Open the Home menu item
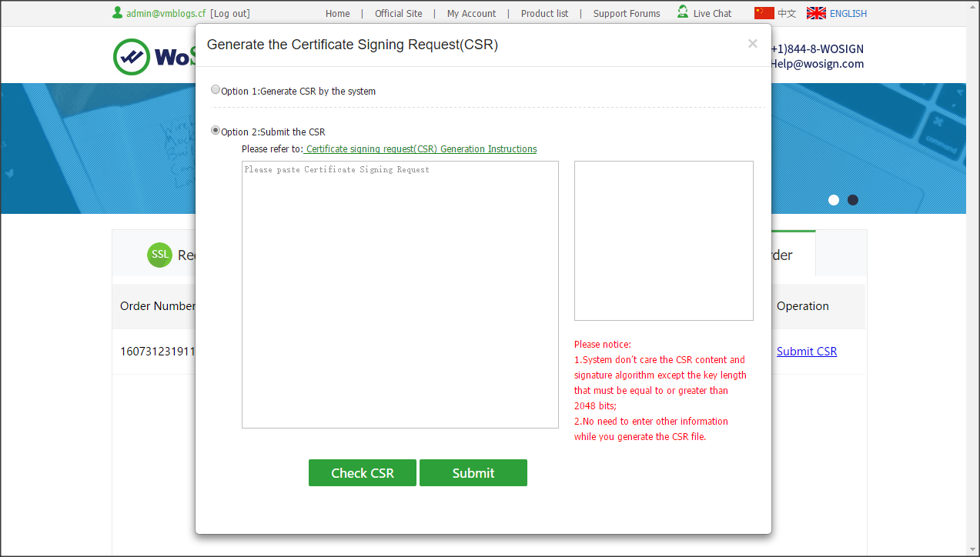The width and height of the screenshot is (980, 557). tap(337, 13)
